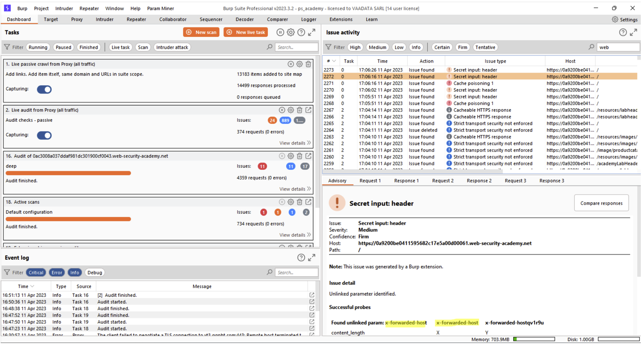Viewport: 644px width, 344px height.
Task: Switch to the Repeater tab
Action: pos(136,19)
